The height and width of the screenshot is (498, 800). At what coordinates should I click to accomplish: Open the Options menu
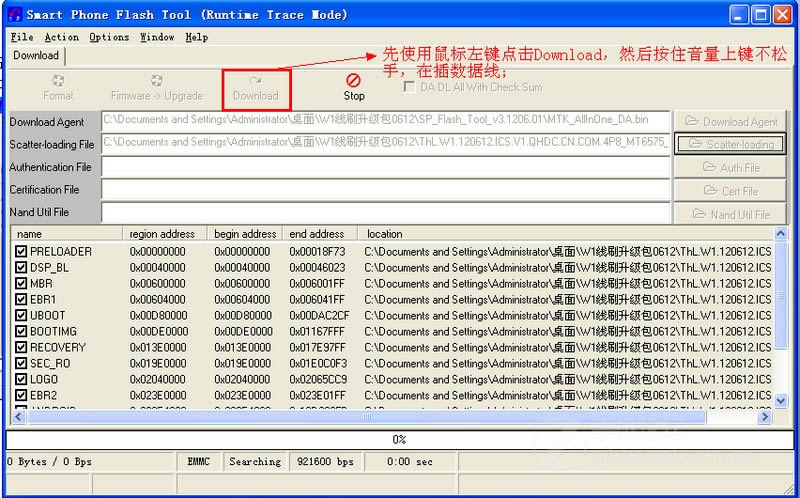tap(109, 37)
